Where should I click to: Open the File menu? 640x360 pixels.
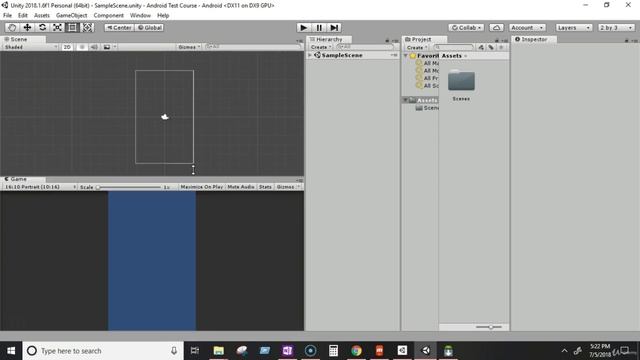pyautogui.click(x=7, y=15)
